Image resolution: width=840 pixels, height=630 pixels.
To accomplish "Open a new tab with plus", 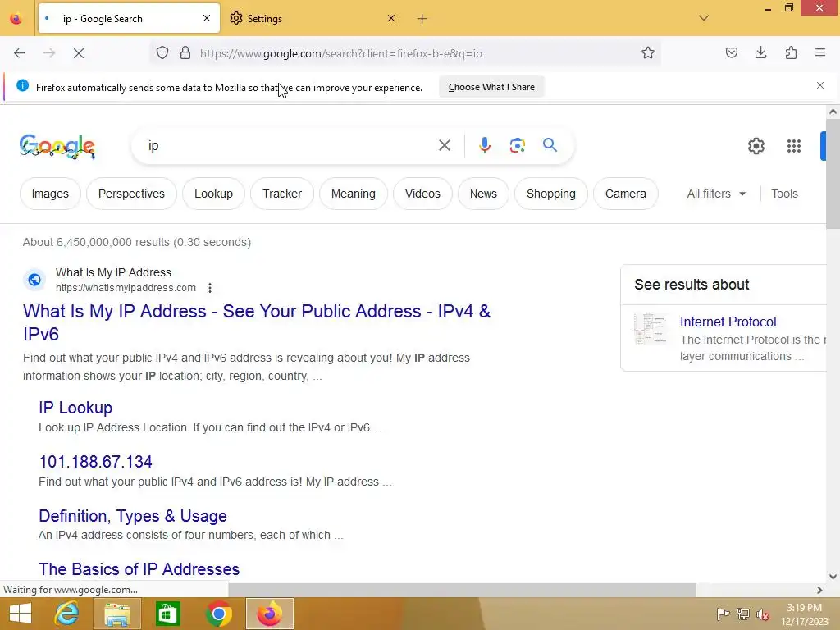I will tap(422, 19).
